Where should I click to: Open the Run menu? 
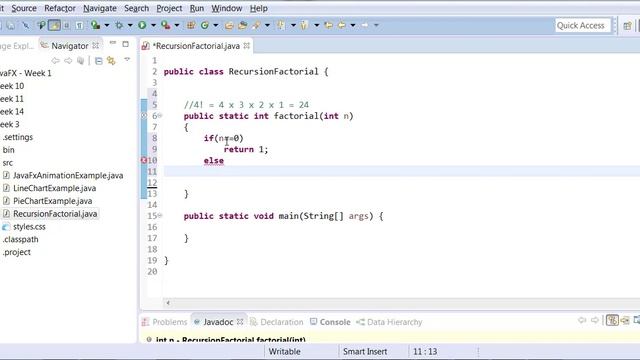pyautogui.click(x=197, y=8)
